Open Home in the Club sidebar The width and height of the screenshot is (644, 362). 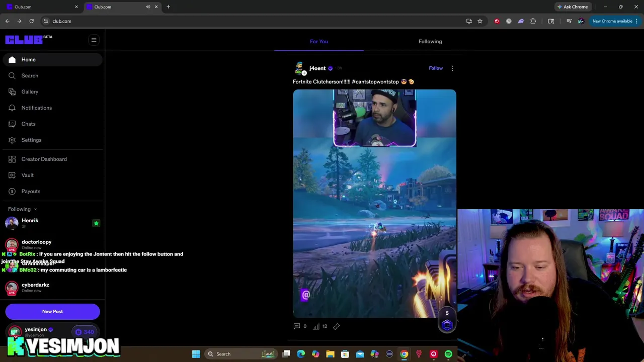tap(52, 59)
